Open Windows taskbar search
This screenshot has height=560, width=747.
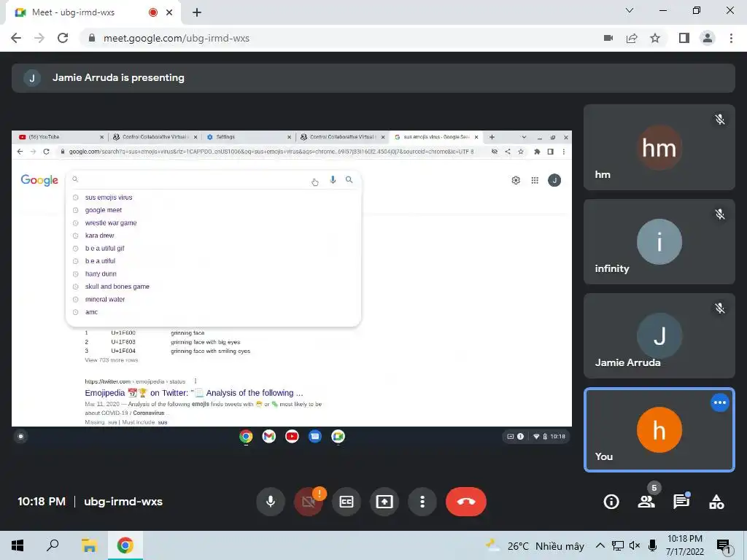point(53,545)
